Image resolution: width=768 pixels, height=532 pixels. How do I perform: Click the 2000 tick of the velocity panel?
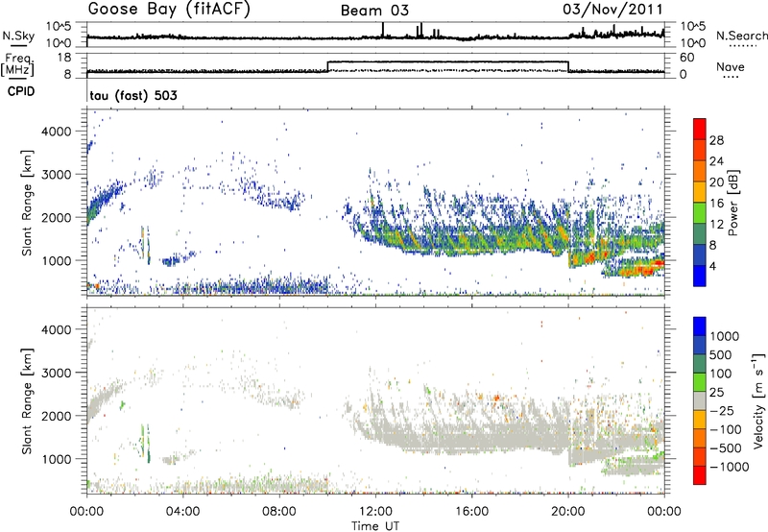click(x=56, y=416)
